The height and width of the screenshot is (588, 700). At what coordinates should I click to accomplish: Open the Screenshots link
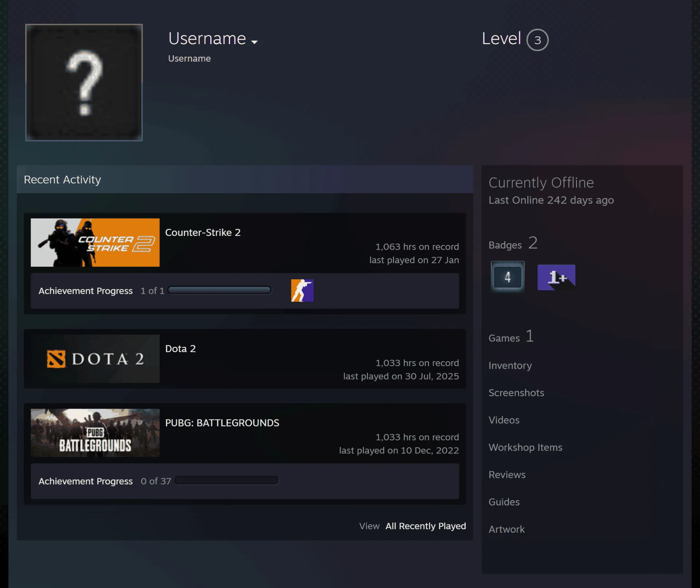tap(516, 393)
